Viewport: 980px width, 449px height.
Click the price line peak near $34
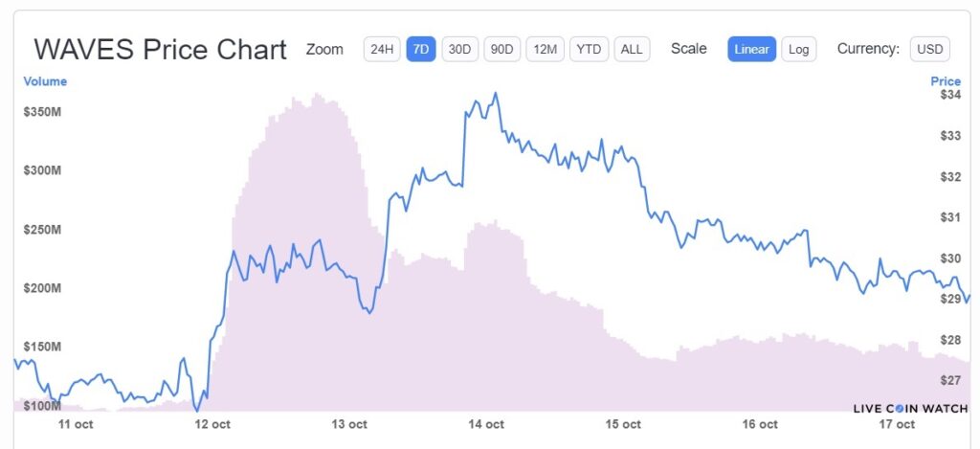click(x=496, y=94)
